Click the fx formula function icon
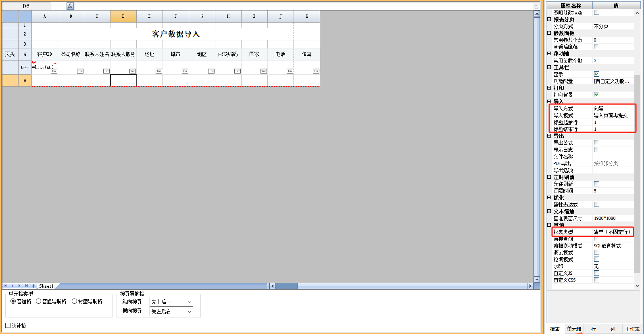Image resolution: width=644 pixels, height=334 pixels. (x=70, y=6)
